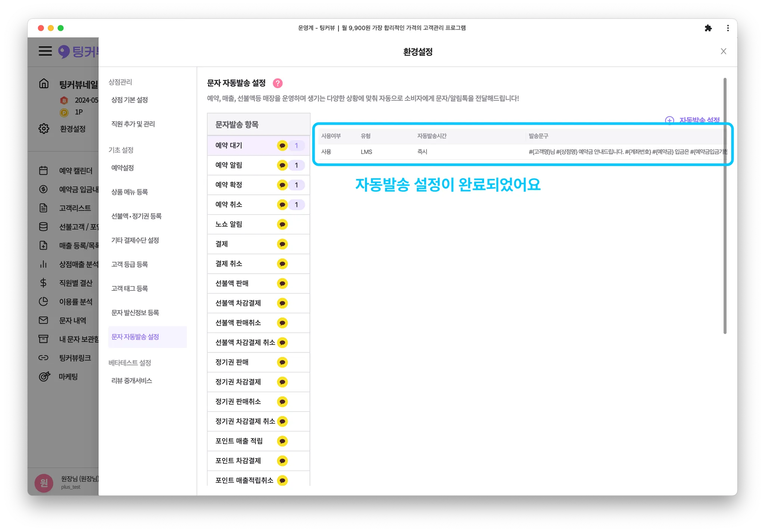Click the KakaoTalk icon beside 결제
765x532 pixels.
tap(282, 244)
